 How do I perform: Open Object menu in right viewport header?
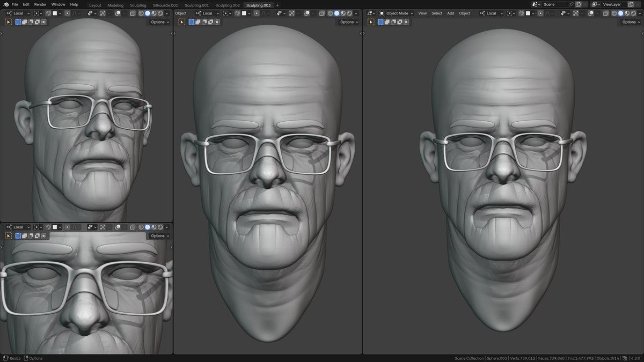pyautogui.click(x=465, y=13)
